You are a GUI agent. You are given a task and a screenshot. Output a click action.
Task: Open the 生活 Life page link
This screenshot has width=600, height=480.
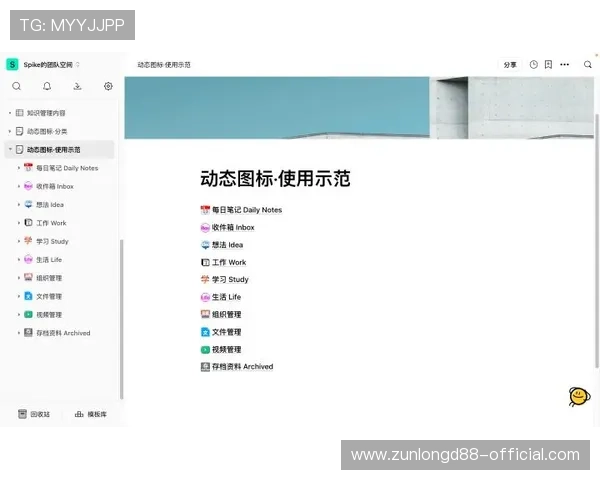[x=226, y=297]
